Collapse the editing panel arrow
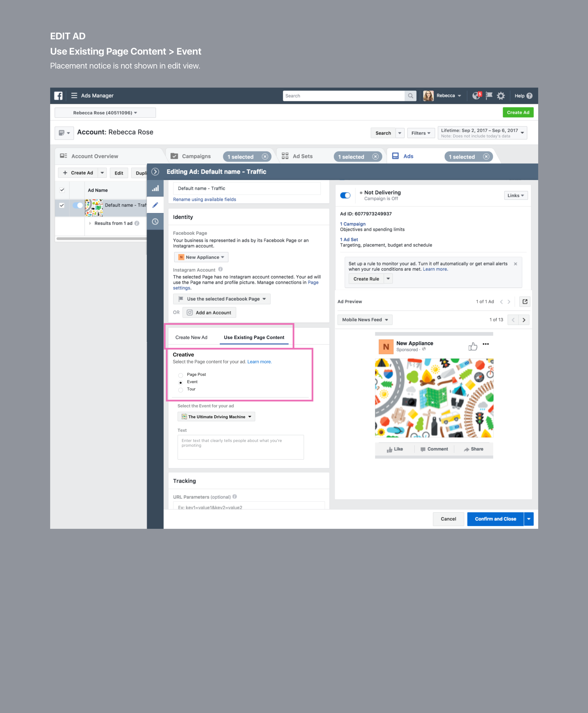Viewport: 588px width, 713px height. tap(155, 172)
